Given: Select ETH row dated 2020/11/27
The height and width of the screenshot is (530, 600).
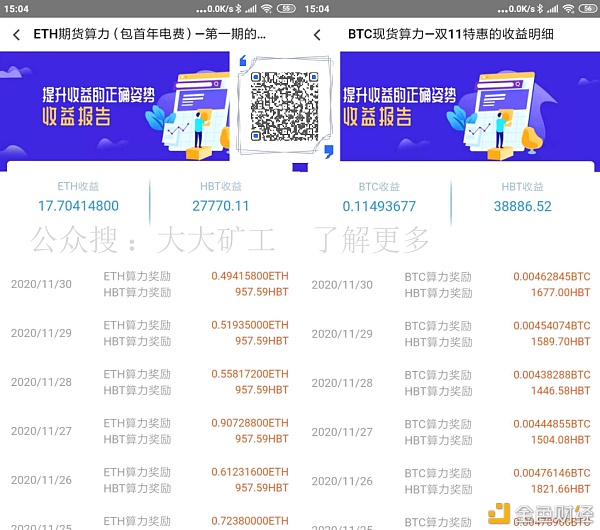Looking at the screenshot, I should pos(150,431).
